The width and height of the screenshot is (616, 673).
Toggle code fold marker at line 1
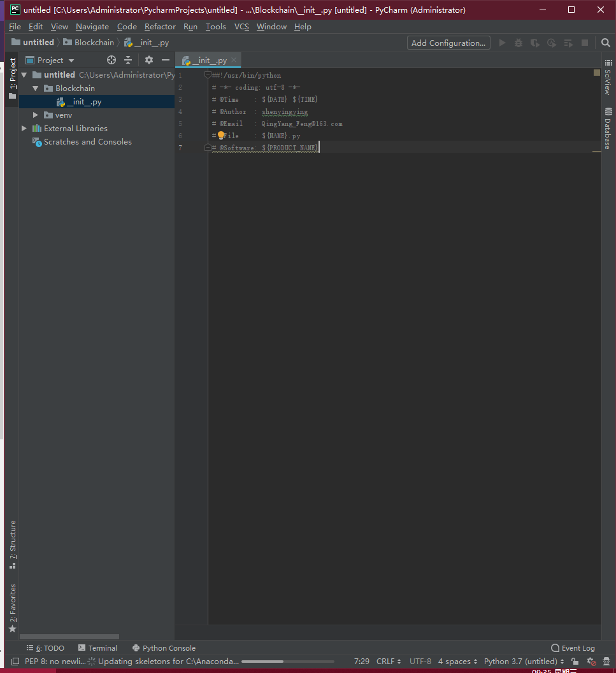[x=208, y=75]
